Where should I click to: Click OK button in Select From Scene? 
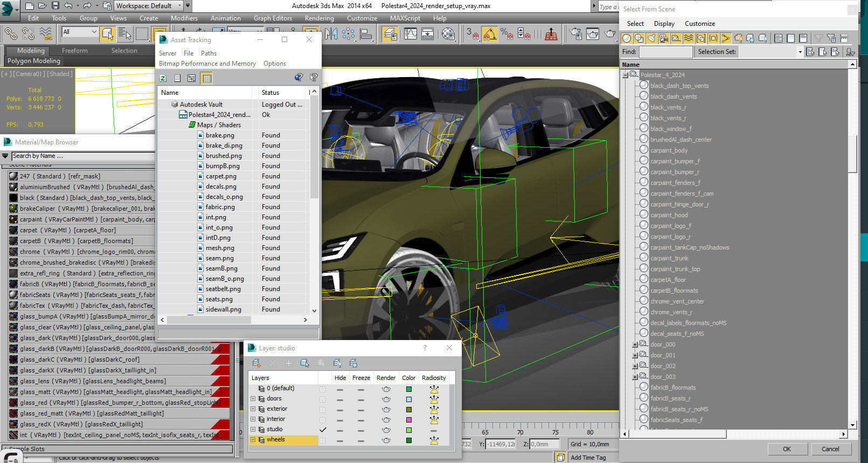[x=787, y=449]
